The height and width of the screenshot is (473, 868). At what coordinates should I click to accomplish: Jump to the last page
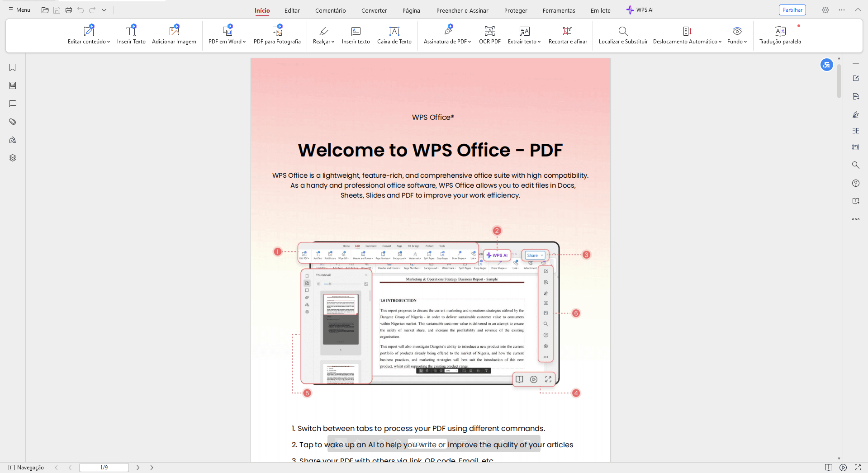click(x=152, y=468)
